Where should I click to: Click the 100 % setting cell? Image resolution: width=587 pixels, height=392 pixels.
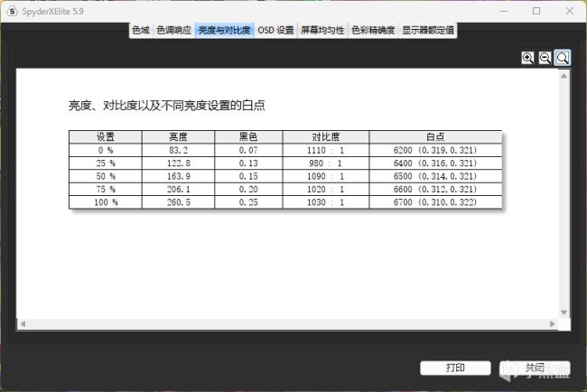106,202
